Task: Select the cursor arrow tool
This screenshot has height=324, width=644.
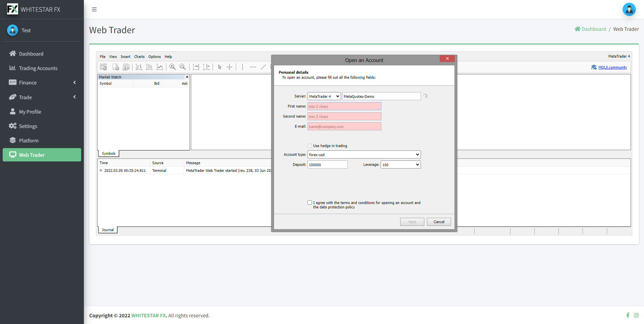Action: pos(219,67)
